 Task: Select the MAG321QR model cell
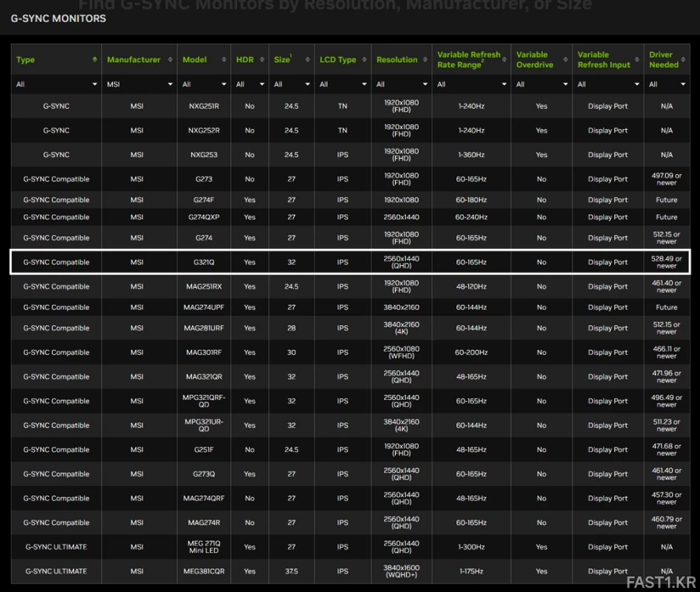204,377
